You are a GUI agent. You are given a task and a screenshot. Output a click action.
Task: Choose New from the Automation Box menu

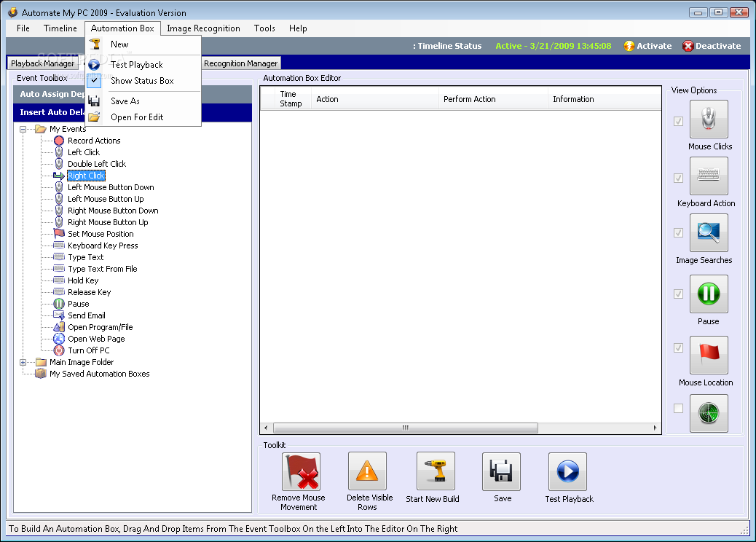click(x=143, y=44)
